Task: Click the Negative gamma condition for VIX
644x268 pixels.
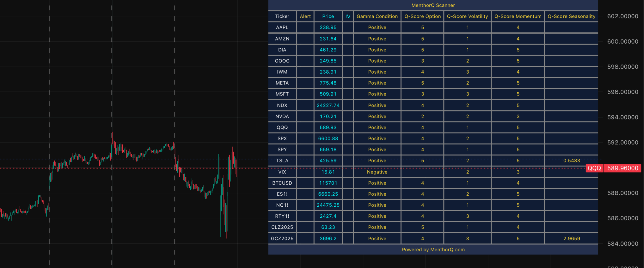Action: click(377, 172)
